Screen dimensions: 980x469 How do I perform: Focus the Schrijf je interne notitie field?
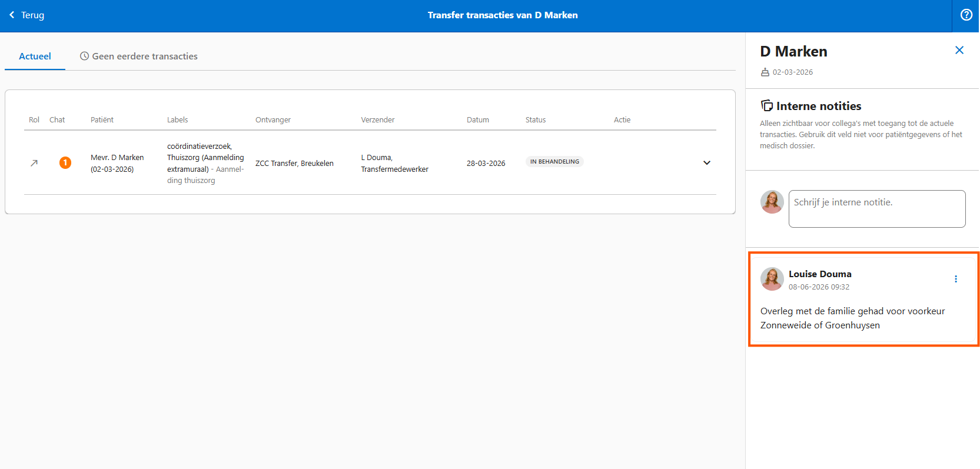point(877,209)
